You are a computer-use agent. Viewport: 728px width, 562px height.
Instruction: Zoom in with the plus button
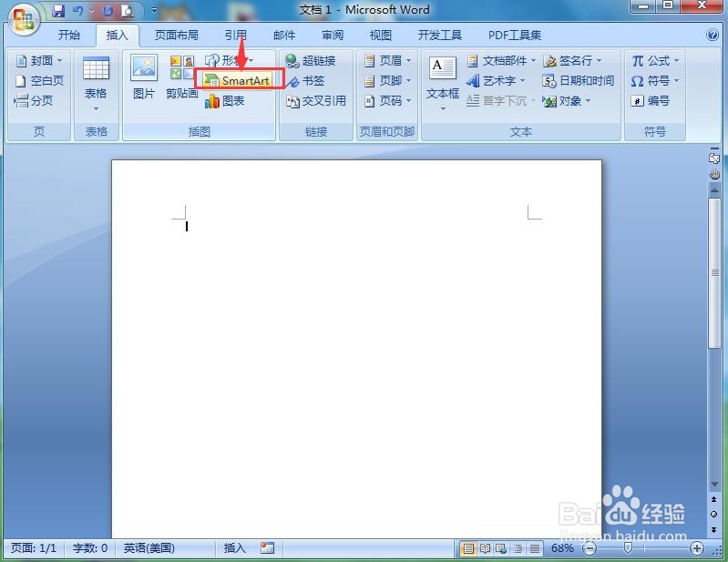696,549
